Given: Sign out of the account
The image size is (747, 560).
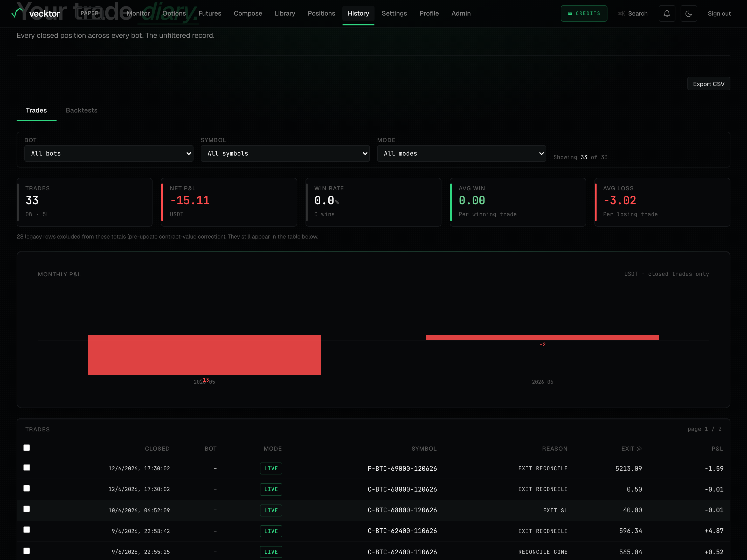Looking at the screenshot, I should pyautogui.click(x=719, y=13).
